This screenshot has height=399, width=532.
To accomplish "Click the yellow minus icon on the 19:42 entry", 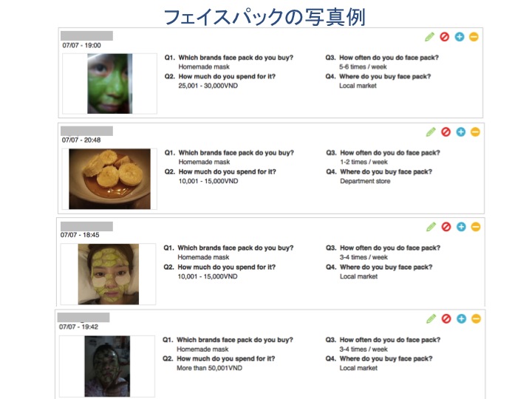I will click(476, 318).
